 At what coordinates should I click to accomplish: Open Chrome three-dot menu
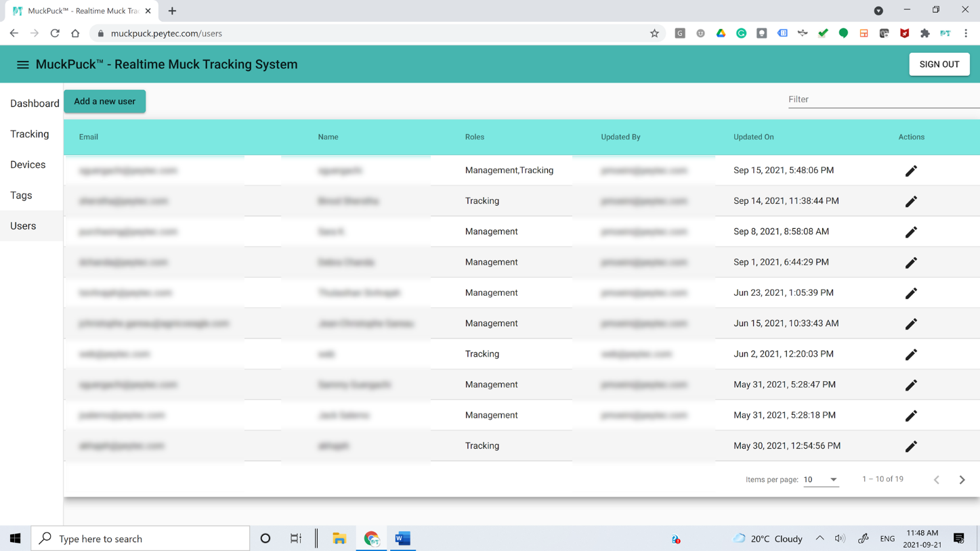(966, 33)
